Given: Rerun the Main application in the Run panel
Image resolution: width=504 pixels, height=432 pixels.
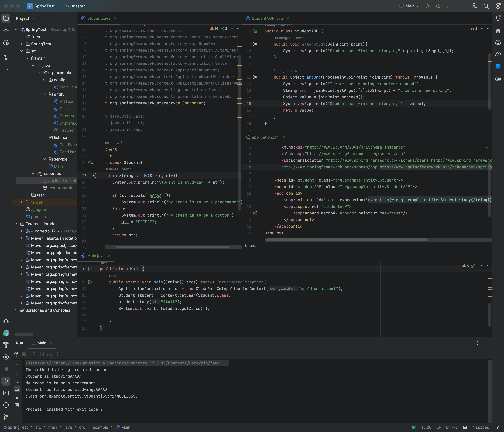Looking at the screenshot, I should click(x=16, y=354).
